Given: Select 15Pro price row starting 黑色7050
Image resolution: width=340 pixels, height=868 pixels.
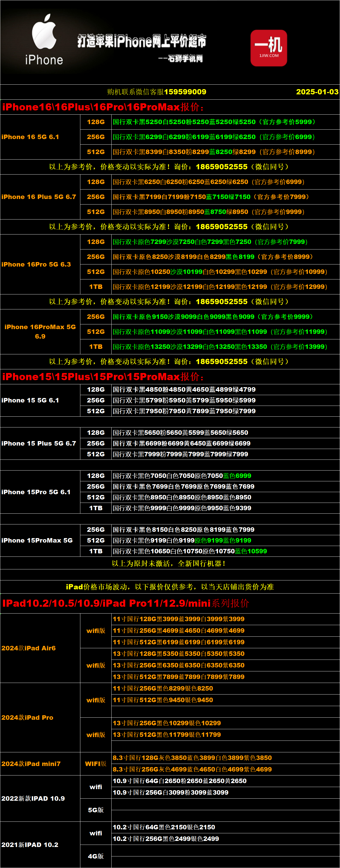Looking at the screenshot, I should pos(225,476).
